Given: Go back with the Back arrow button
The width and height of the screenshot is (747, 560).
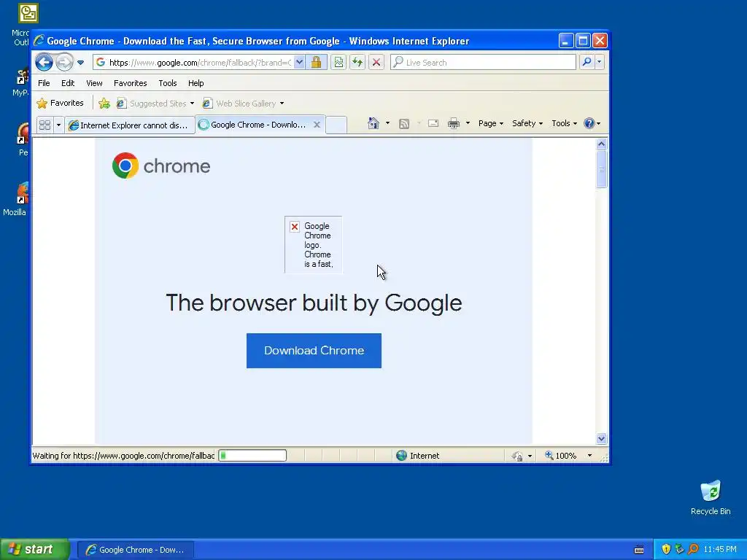Looking at the screenshot, I should (44, 63).
